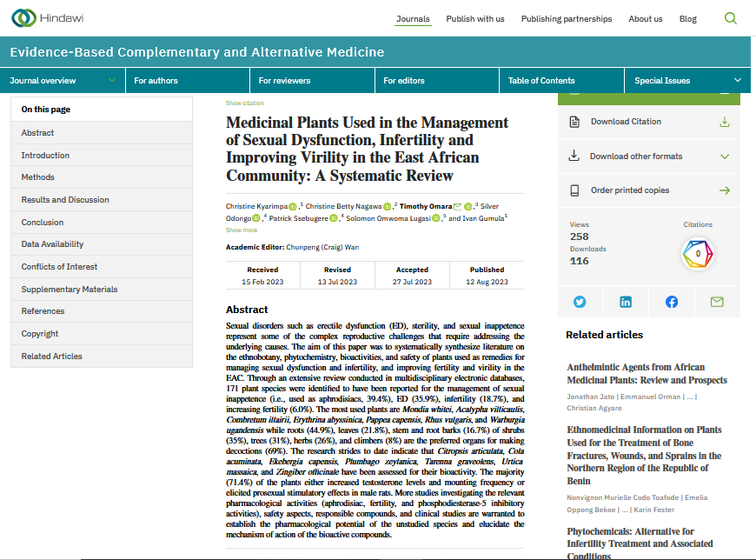Share article on Facebook
The image size is (756, 560).
click(x=671, y=302)
